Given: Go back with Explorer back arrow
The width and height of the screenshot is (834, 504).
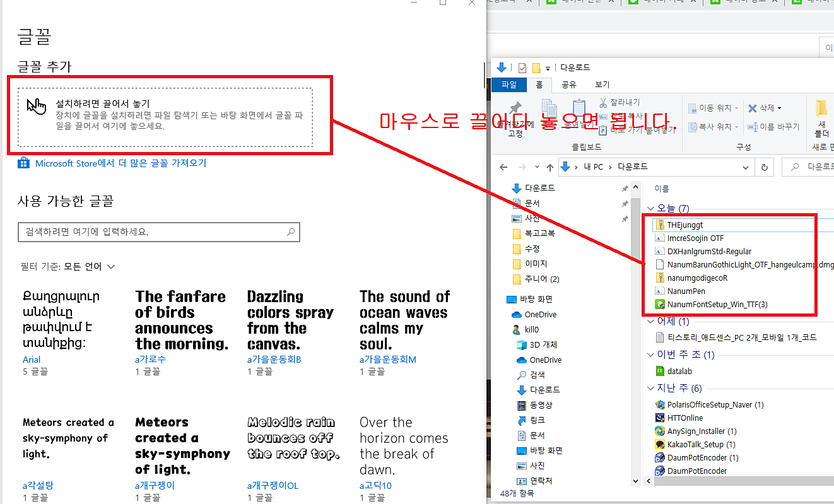Looking at the screenshot, I should click(x=503, y=167).
